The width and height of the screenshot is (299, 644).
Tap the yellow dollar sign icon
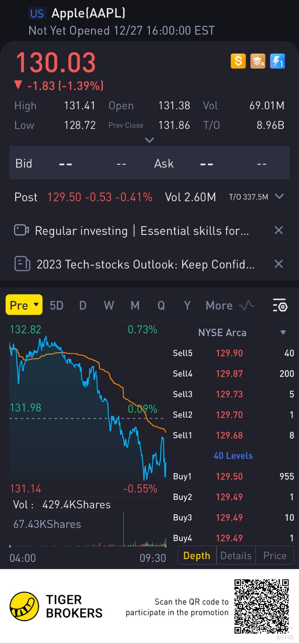tap(238, 61)
